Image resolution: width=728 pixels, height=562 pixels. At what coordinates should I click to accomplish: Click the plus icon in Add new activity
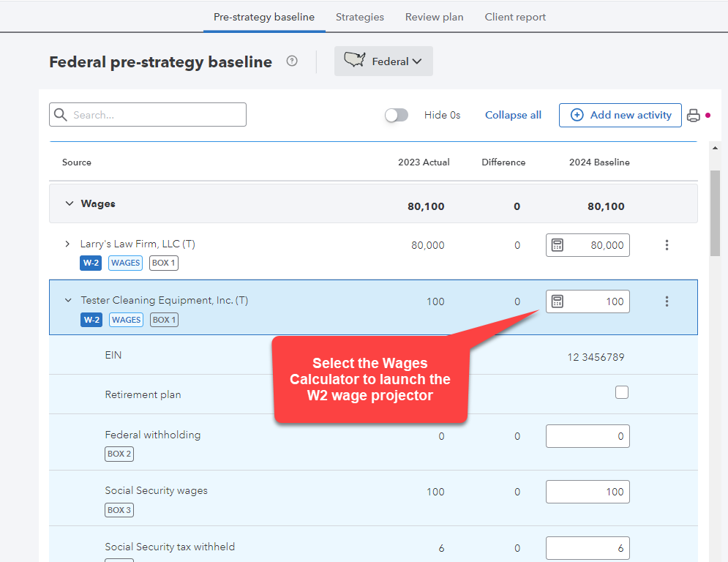pos(577,115)
